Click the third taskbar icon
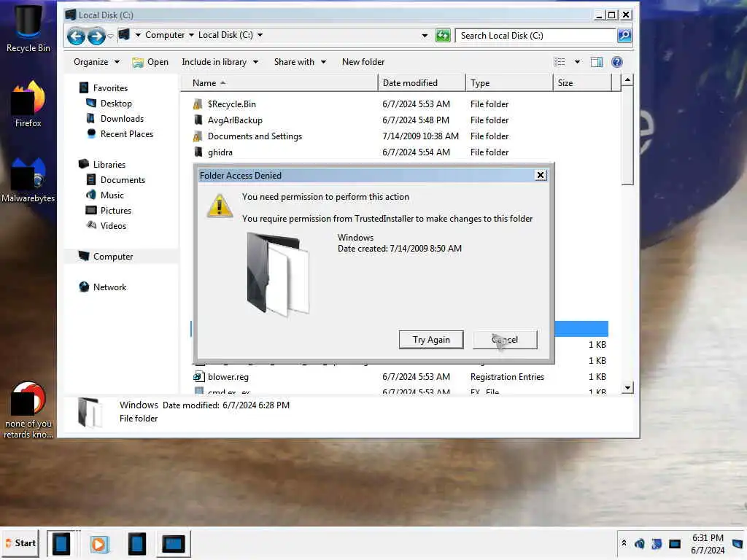 tap(136, 543)
